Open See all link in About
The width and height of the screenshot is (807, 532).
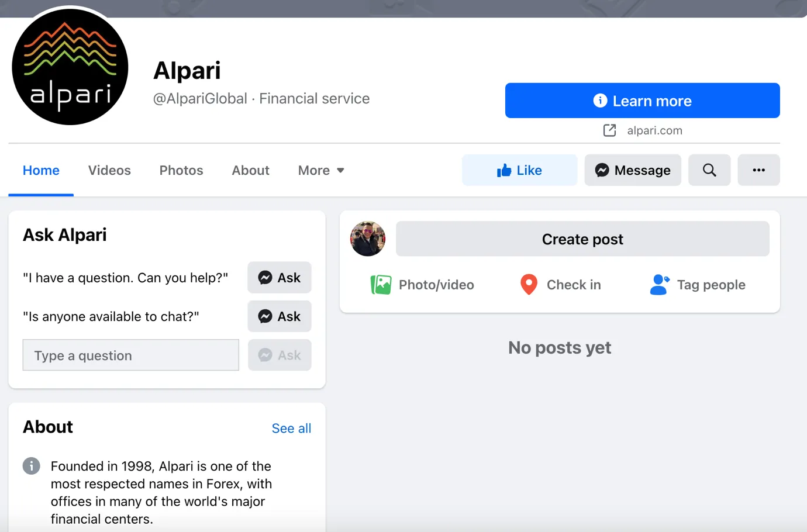tap(291, 428)
